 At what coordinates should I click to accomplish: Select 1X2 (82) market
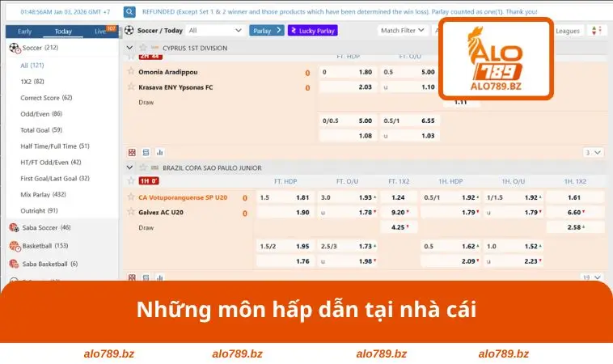(x=32, y=82)
